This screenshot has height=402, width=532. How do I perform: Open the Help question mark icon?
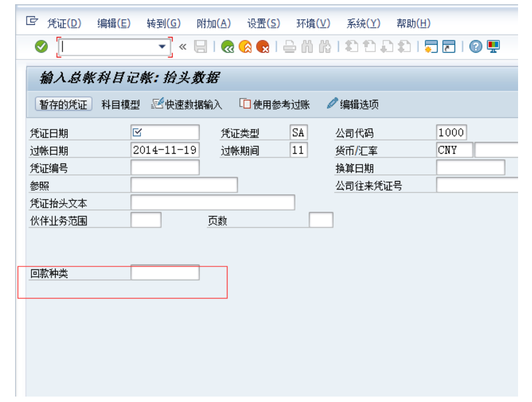pos(476,45)
